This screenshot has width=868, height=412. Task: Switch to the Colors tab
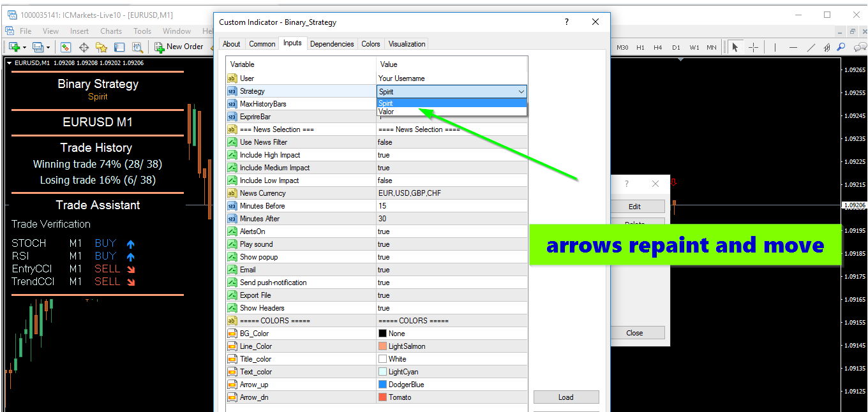pos(371,44)
